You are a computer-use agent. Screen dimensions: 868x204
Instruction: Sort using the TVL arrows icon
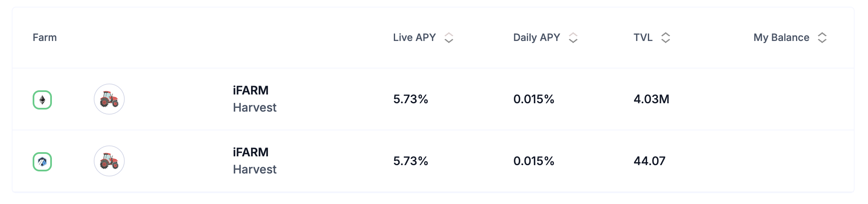click(665, 38)
